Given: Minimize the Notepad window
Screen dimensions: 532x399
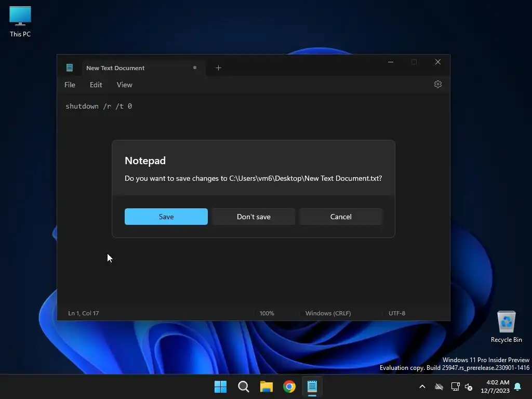Looking at the screenshot, I should [x=391, y=62].
